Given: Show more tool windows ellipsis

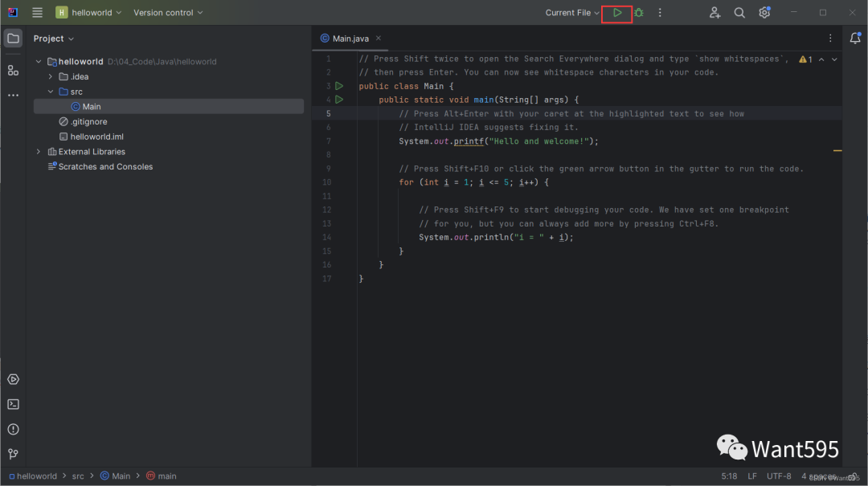Looking at the screenshot, I should click(14, 96).
